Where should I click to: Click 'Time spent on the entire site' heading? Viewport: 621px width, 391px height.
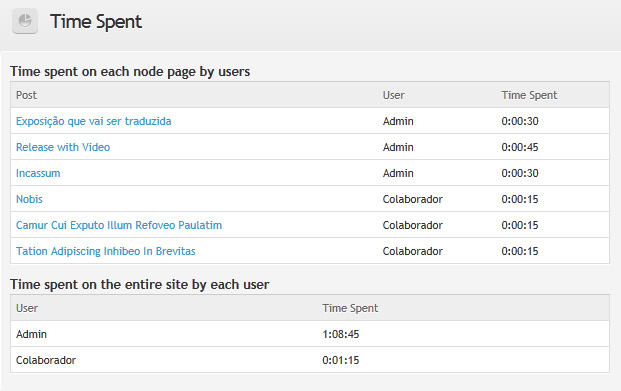point(140,284)
